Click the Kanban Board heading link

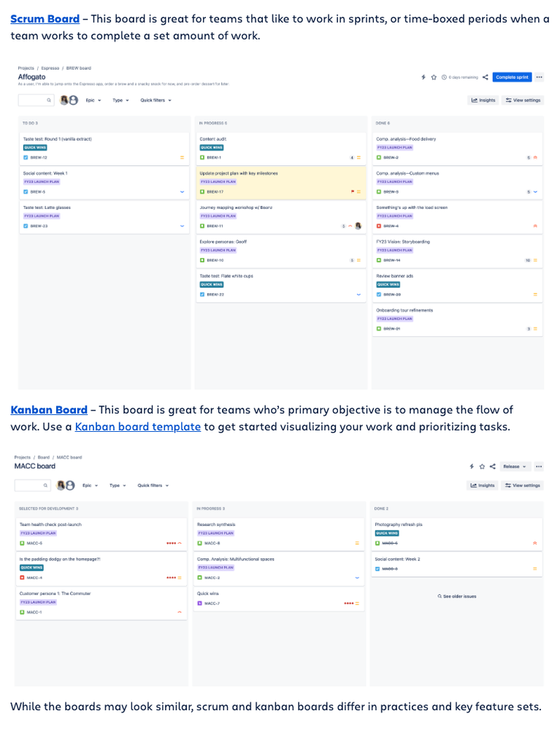[x=49, y=410]
